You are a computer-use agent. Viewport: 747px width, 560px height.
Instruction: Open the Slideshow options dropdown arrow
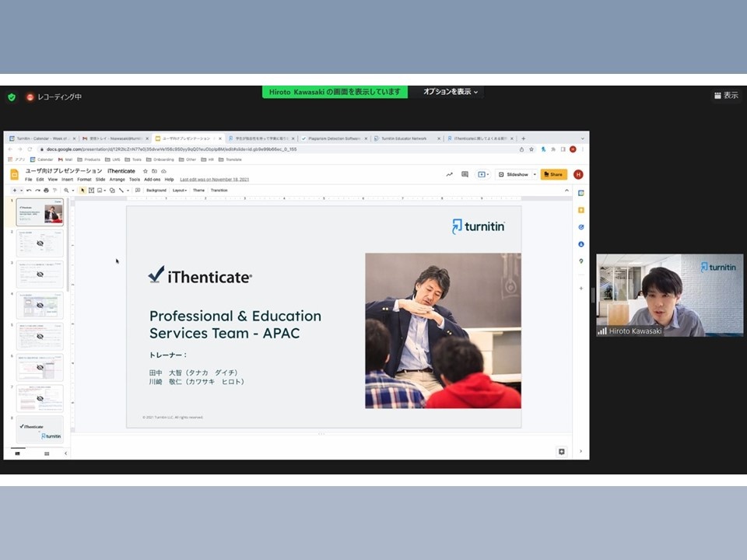tap(535, 175)
